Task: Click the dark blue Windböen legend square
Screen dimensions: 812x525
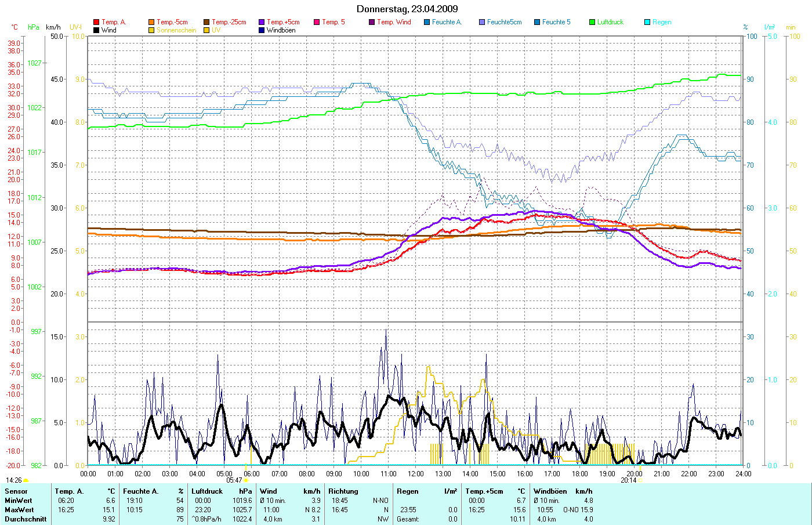Action: (262, 30)
